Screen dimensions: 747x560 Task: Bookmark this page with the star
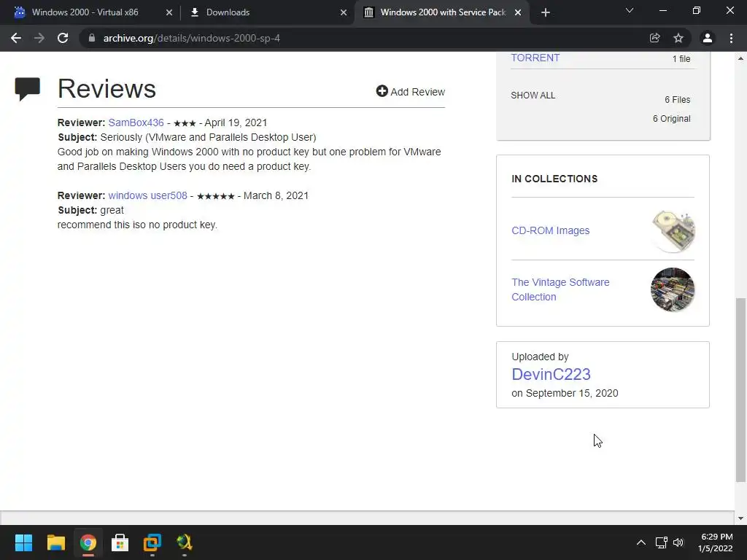678,38
